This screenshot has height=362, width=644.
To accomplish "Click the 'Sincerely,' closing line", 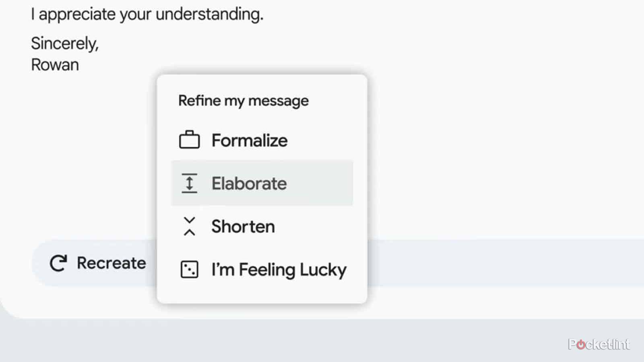I will click(64, 43).
